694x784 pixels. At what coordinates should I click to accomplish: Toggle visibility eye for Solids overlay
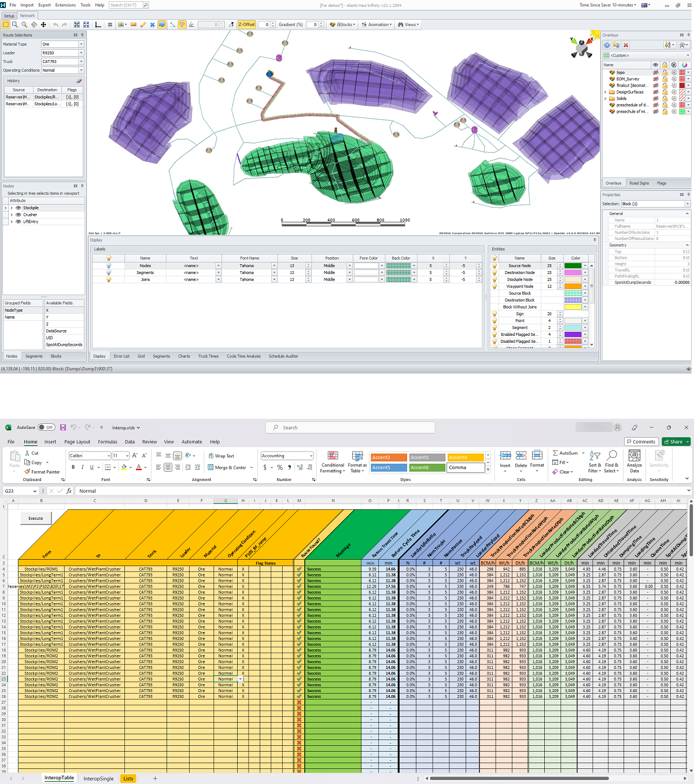click(656, 98)
